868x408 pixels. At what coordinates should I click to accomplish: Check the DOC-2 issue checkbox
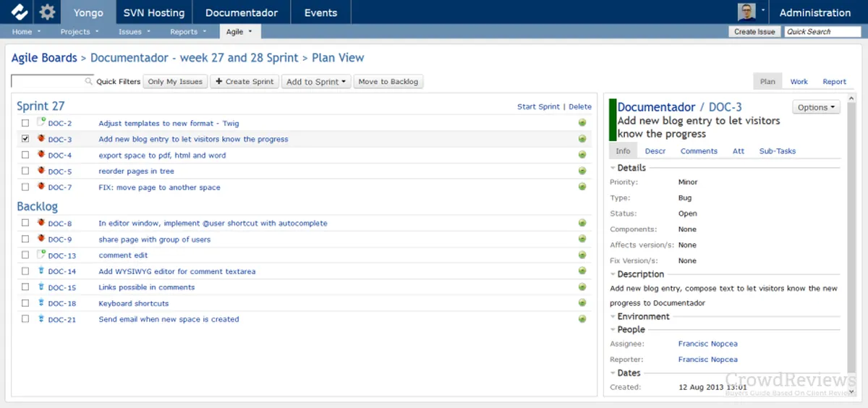pos(25,123)
